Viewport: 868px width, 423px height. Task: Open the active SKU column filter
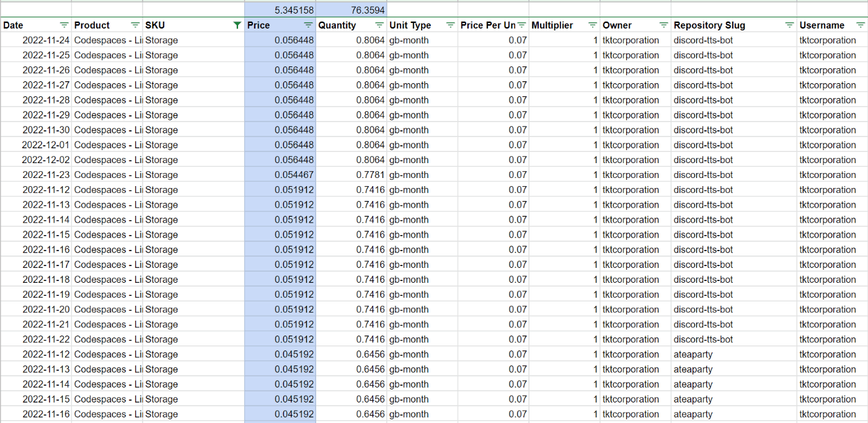pos(237,25)
